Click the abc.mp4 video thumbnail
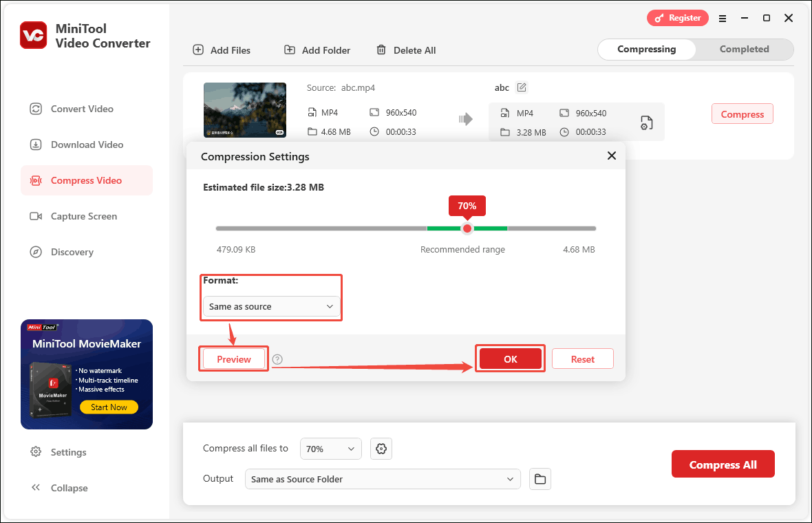The height and width of the screenshot is (523, 812). click(245, 110)
